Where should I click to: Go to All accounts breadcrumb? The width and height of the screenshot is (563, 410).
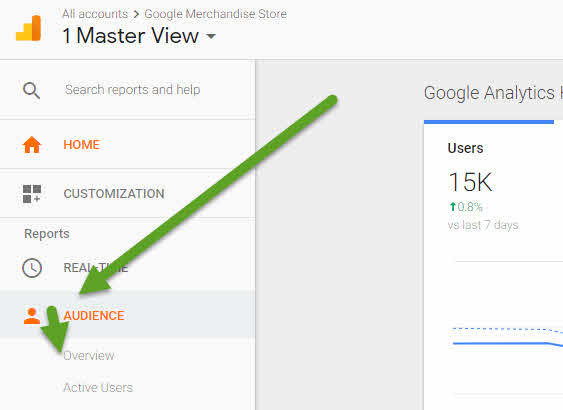(x=95, y=14)
